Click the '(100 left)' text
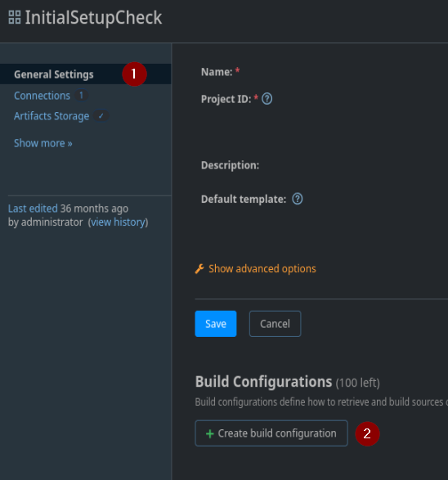Screen dimensions: 448x480 pyautogui.click(x=358, y=383)
